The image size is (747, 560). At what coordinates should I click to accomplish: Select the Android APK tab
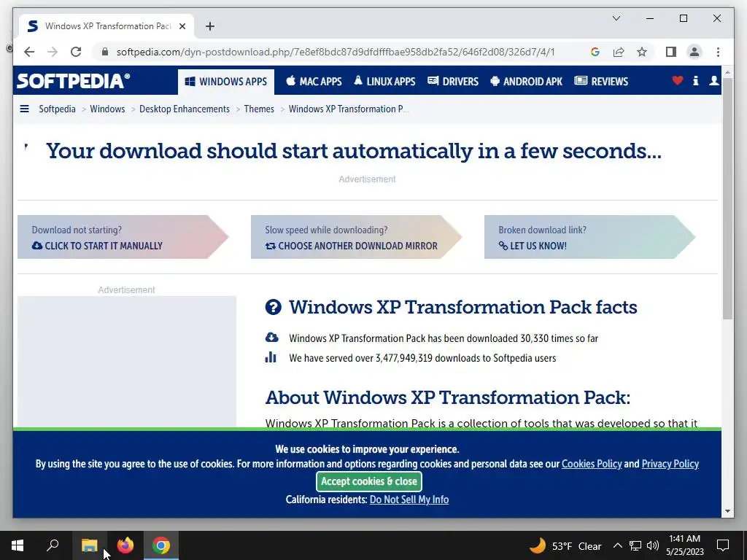pos(526,82)
